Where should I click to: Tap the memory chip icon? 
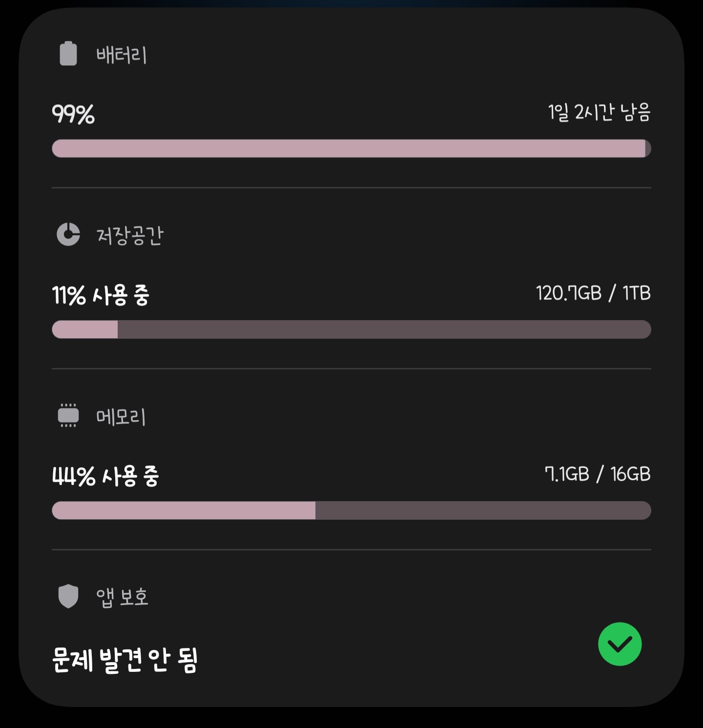point(68,416)
